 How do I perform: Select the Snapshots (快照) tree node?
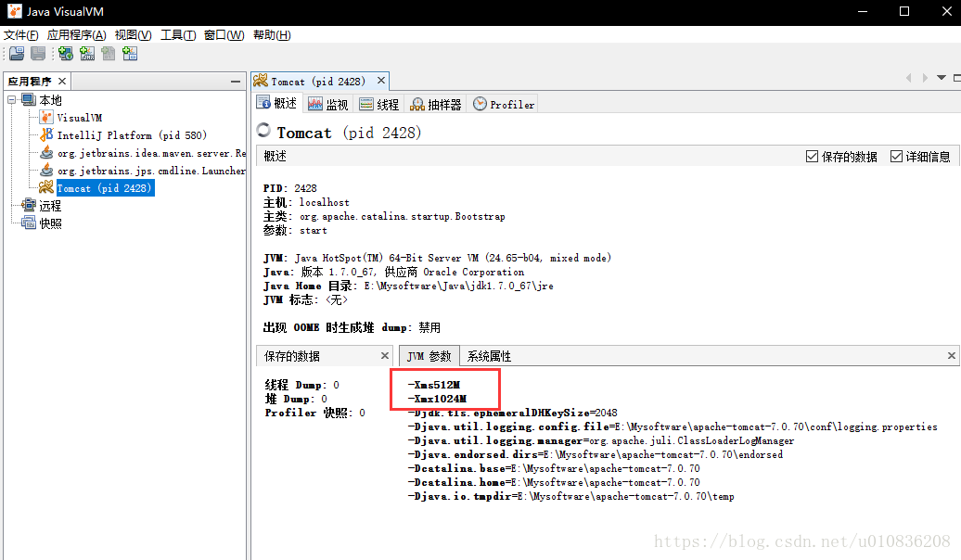click(50, 223)
